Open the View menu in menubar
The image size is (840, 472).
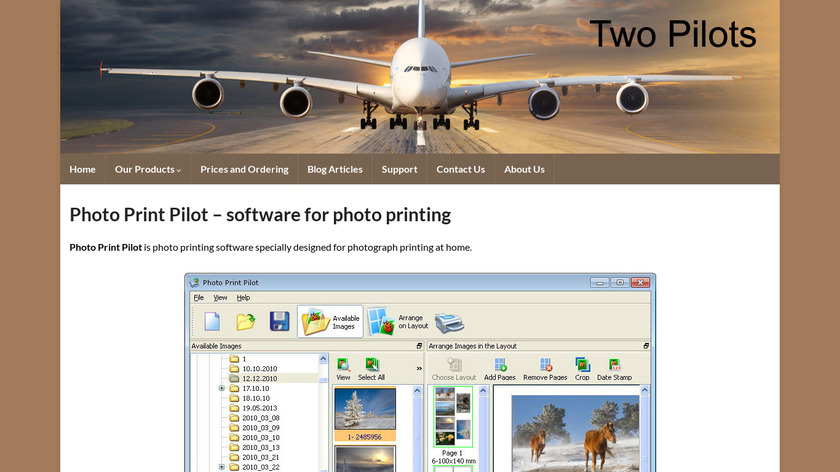pyautogui.click(x=220, y=298)
